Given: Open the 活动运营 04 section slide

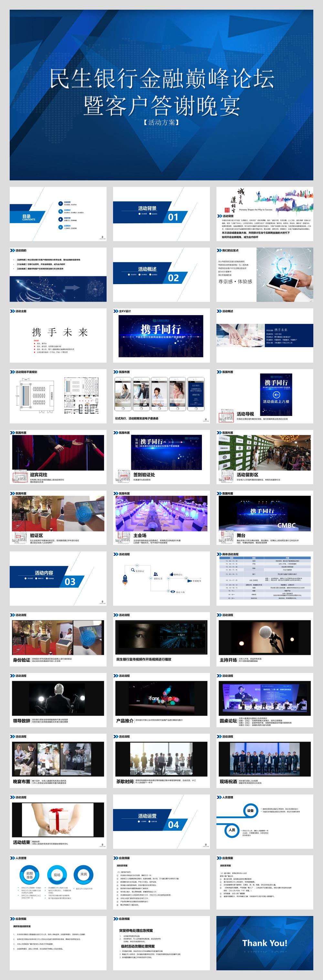Looking at the screenshot, I should point(161,821).
